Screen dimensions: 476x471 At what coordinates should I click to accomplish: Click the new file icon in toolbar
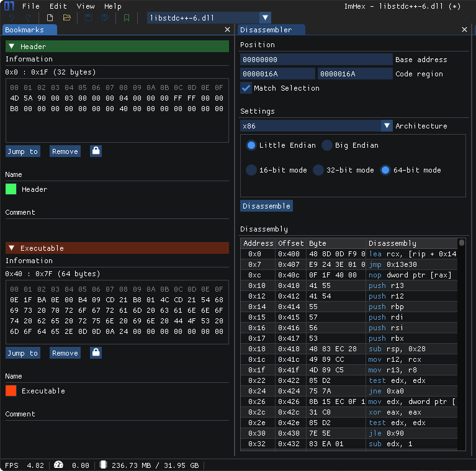tap(50, 18)
